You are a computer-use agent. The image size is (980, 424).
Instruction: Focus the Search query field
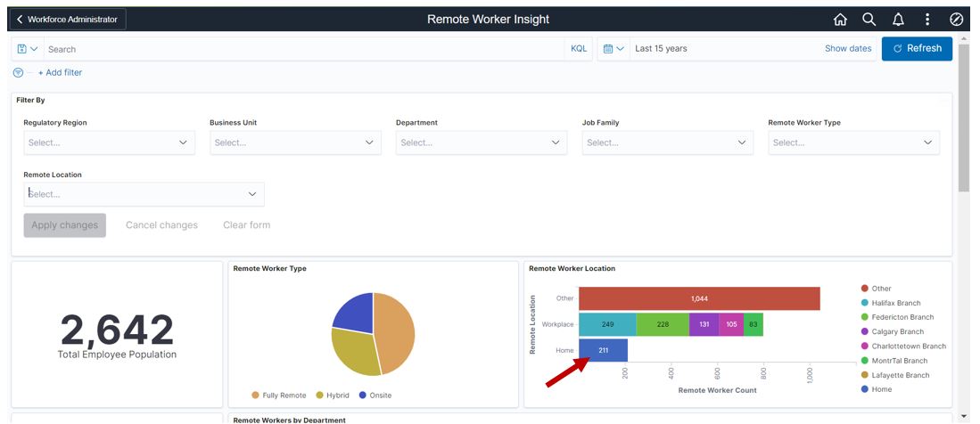click(x=304, y=49)
